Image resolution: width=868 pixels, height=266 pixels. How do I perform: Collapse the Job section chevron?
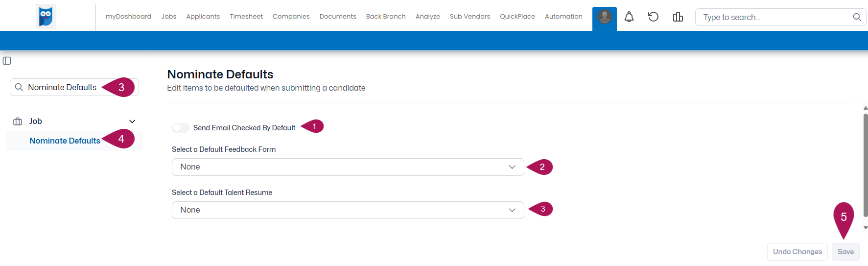click(x=132, y=121)
